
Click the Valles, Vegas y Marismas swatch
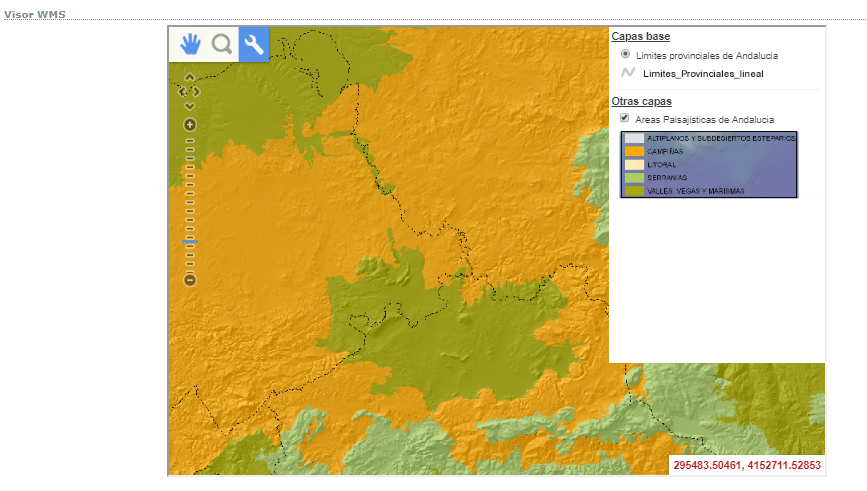click(633, 190)
